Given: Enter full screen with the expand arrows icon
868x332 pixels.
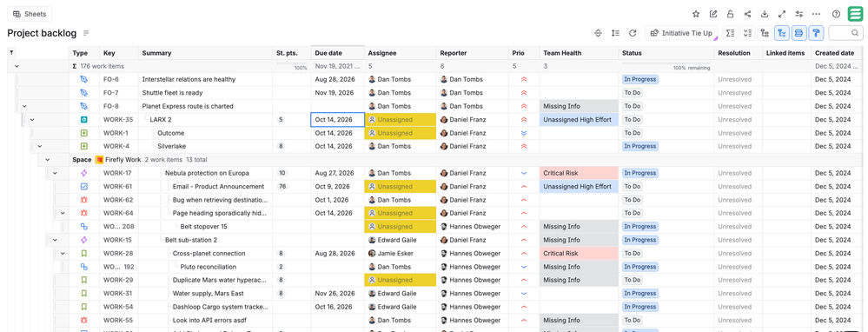Looking at the screenshot, I should coord(782,15).
